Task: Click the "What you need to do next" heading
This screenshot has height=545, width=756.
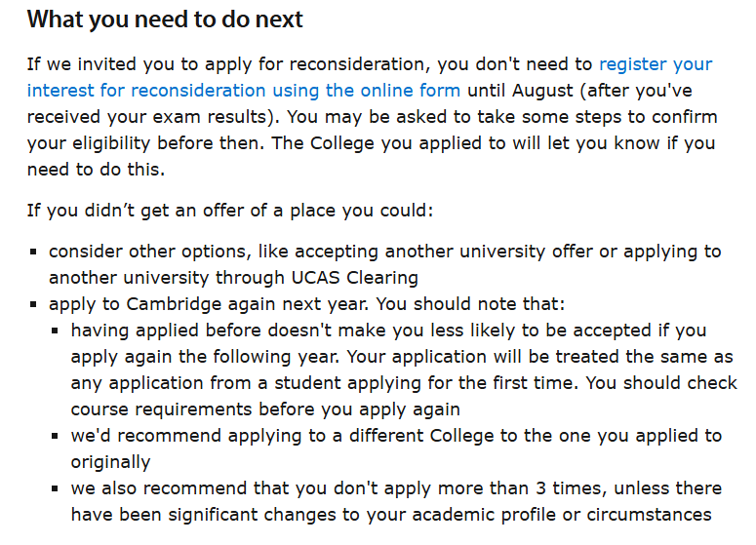Action: [165, 19]
